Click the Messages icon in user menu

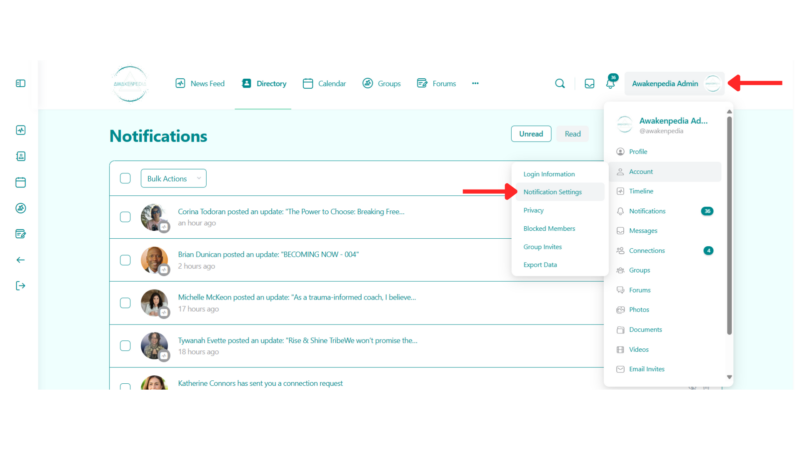620,231
